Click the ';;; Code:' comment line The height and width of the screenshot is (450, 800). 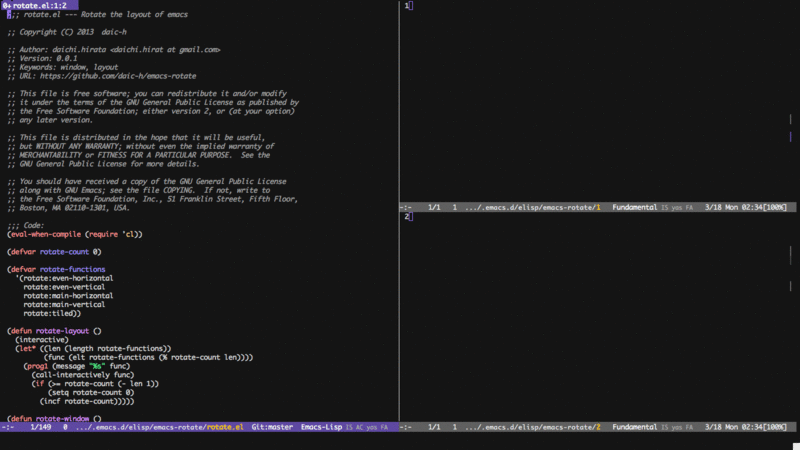point(26,225)
